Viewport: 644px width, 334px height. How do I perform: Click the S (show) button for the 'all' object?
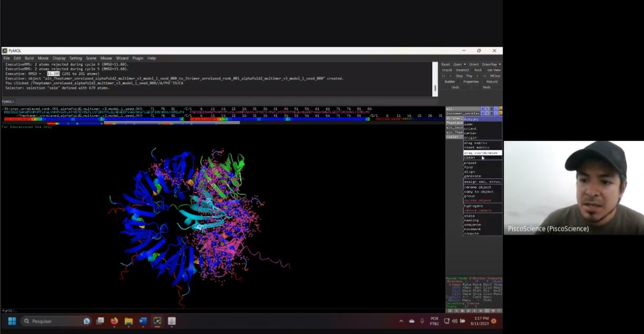click(488, 109)
